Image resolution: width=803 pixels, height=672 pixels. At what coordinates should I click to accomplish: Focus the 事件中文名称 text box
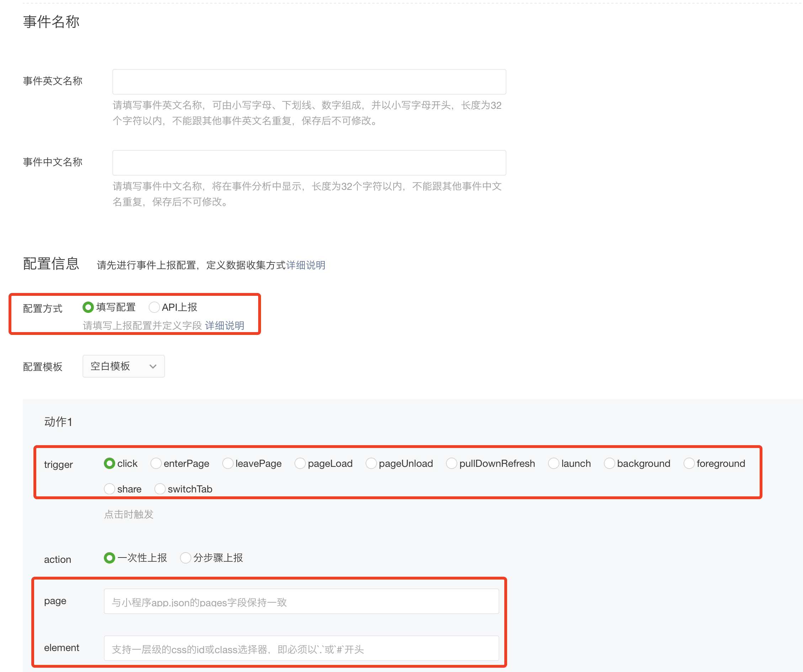[309, 163]
